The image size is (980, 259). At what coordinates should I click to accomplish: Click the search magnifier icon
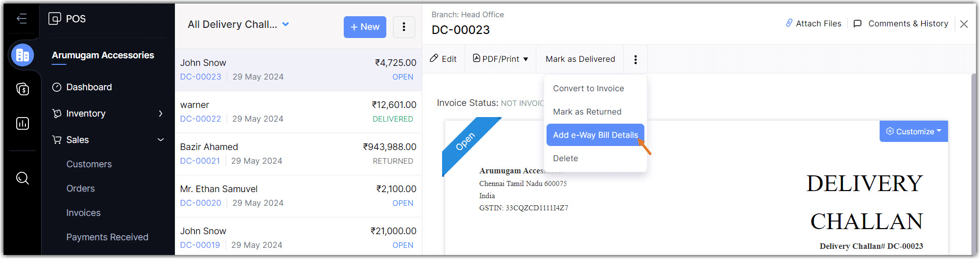coord(23,178)
